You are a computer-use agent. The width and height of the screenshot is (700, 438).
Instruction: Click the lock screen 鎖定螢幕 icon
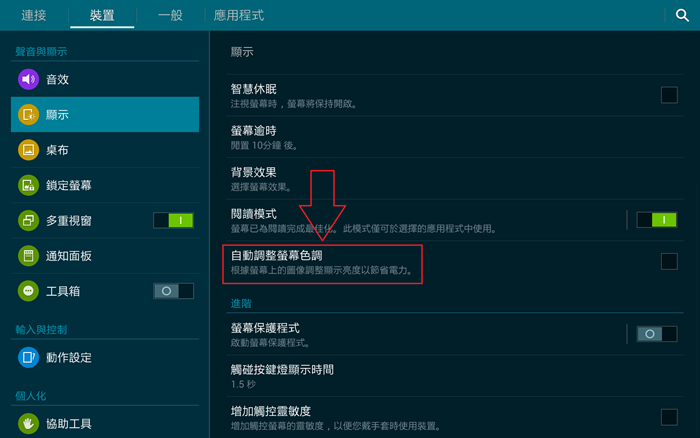click(x=28, y=185)
